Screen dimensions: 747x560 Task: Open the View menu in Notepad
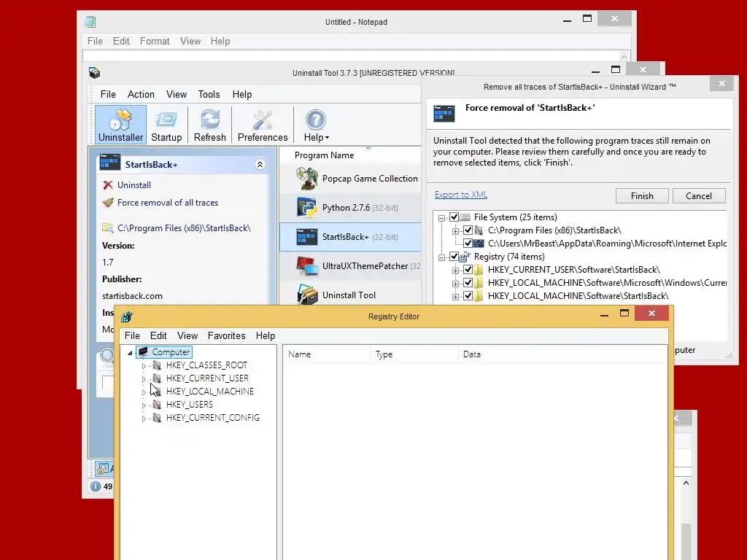pos(190,41)
